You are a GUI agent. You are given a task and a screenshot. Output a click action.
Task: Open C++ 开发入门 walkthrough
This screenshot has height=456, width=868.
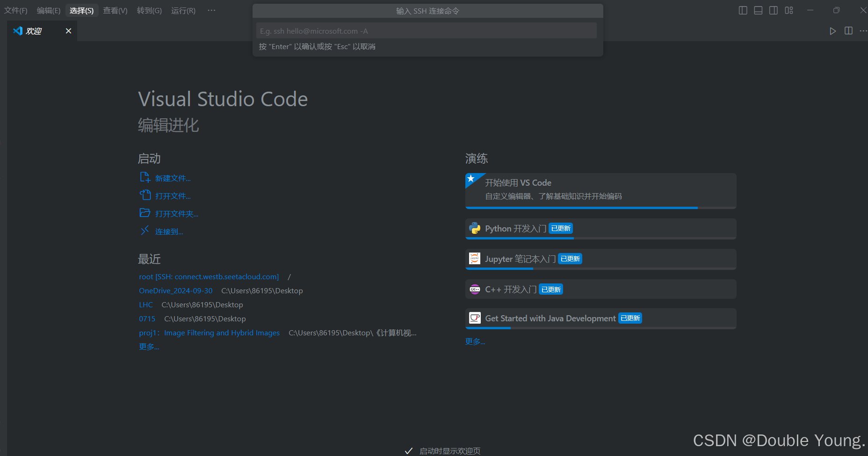click(x=600, y=289)
